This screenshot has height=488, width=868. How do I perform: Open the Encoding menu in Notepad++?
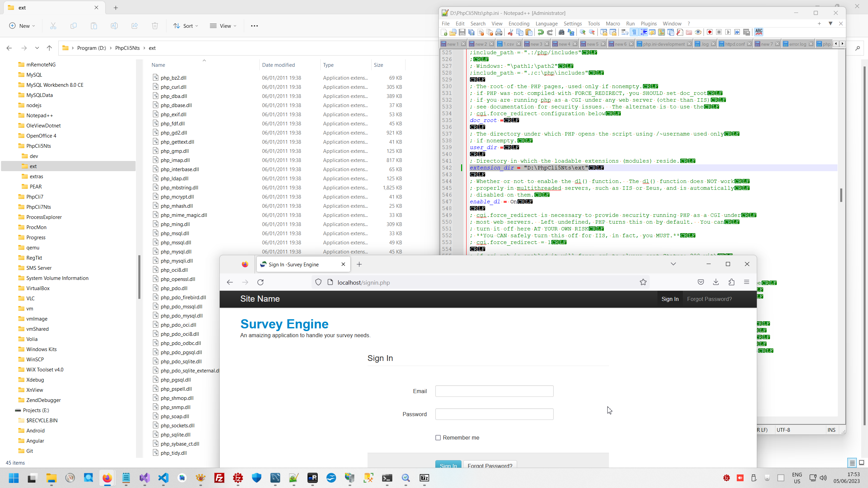[519, 23]
